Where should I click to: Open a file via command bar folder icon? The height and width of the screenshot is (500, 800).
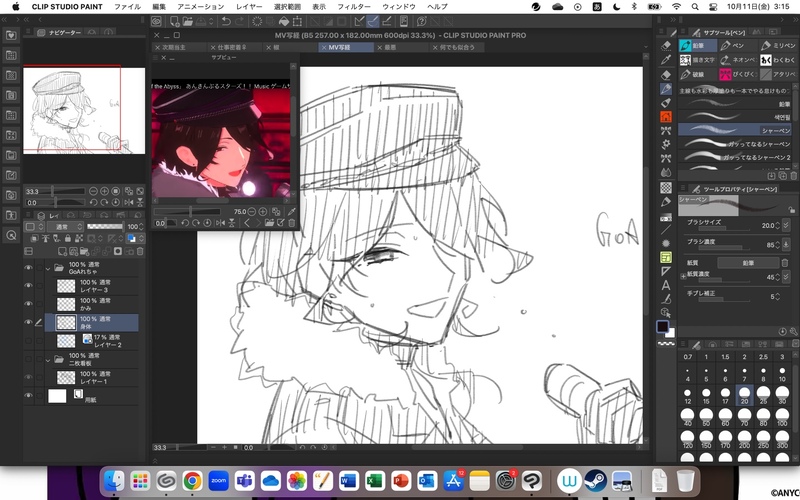[x=187, y=21]
